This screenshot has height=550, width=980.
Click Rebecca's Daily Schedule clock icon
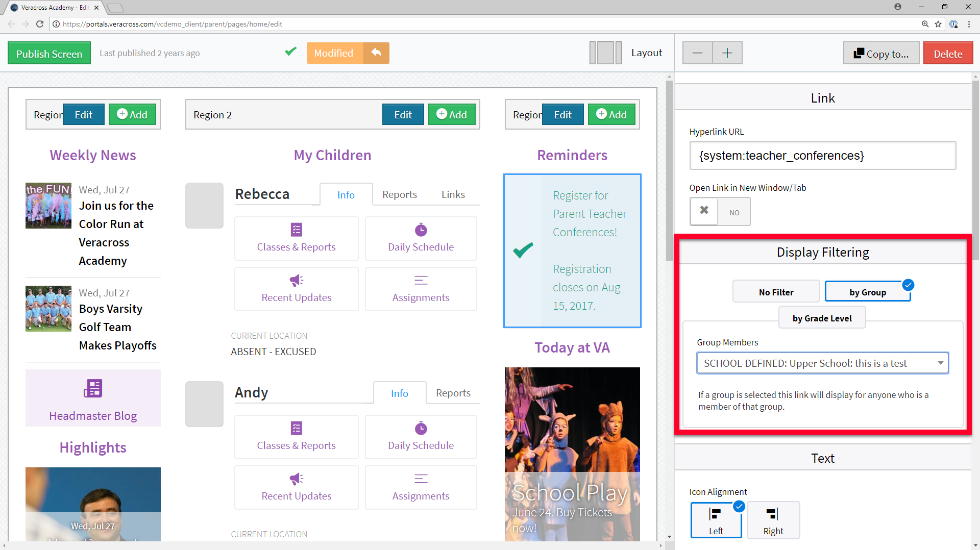coord(421,230)
